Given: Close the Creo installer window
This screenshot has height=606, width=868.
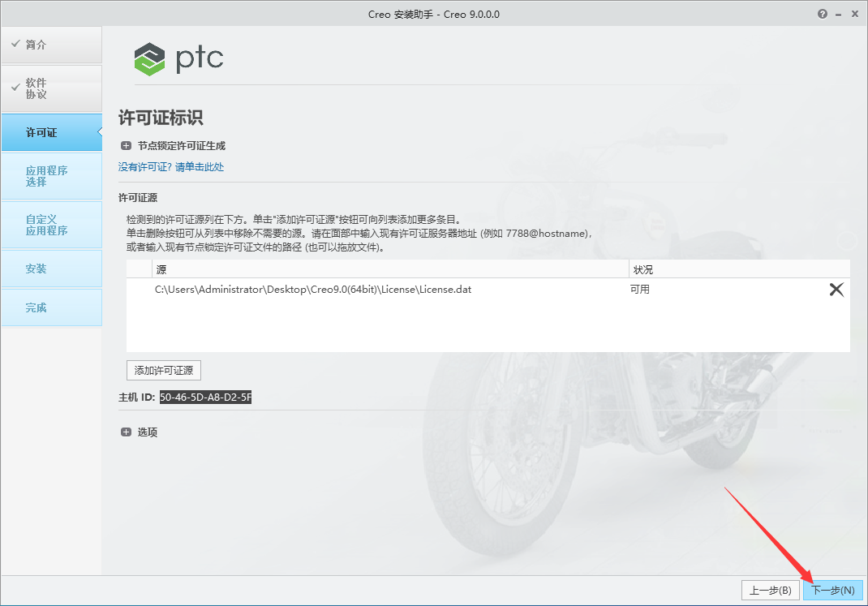Looking at the screenshot, I should tap(855, 15).
